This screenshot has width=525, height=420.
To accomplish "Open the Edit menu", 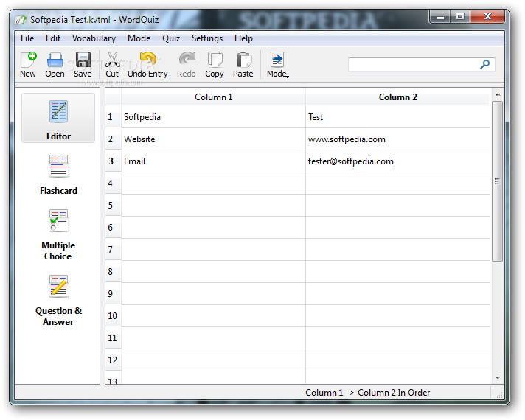I will coord(53,38).
